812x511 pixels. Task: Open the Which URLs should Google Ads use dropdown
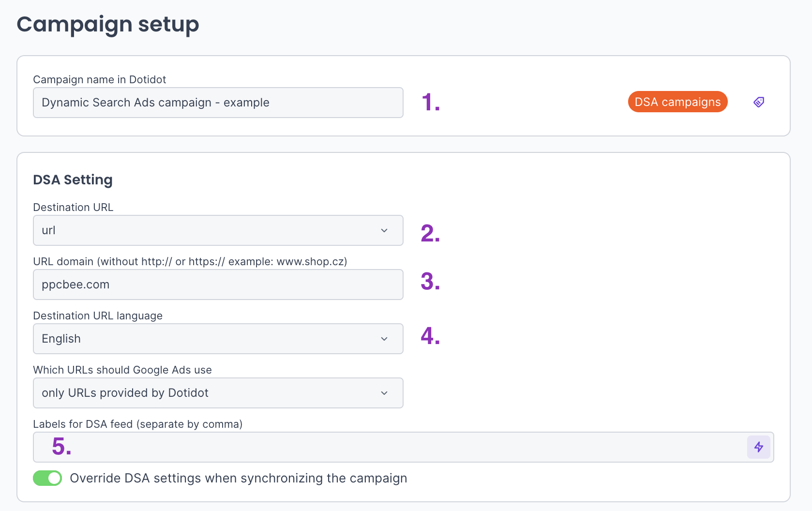click(218, 393)
